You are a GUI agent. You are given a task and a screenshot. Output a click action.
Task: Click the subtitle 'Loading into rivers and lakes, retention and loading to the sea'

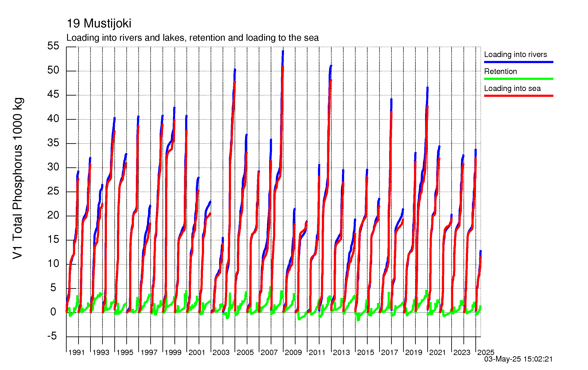point(193,38)
